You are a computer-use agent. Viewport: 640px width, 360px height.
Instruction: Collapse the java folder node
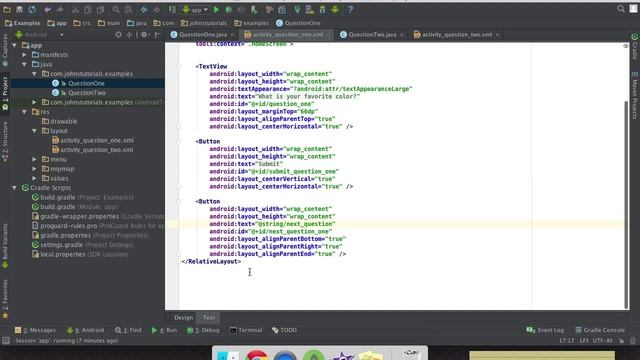(x=24, y=64)
